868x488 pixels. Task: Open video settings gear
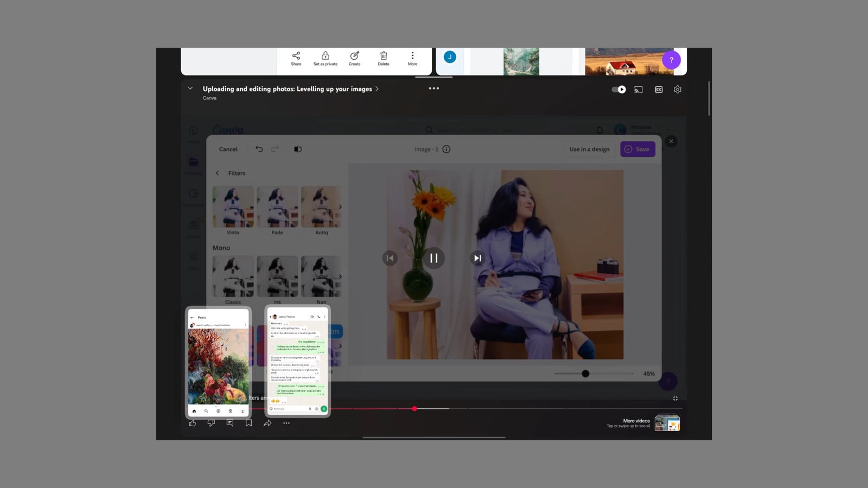tap(678, 89)
